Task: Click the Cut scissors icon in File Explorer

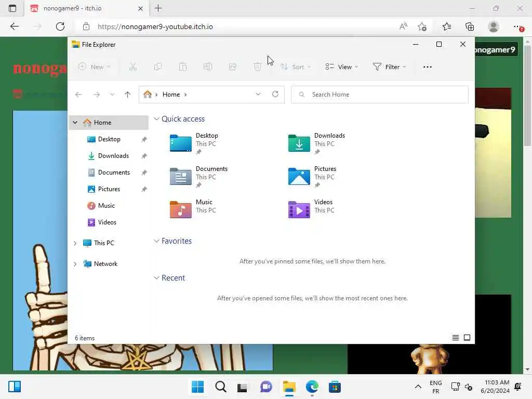Action: tap(132, 67)
